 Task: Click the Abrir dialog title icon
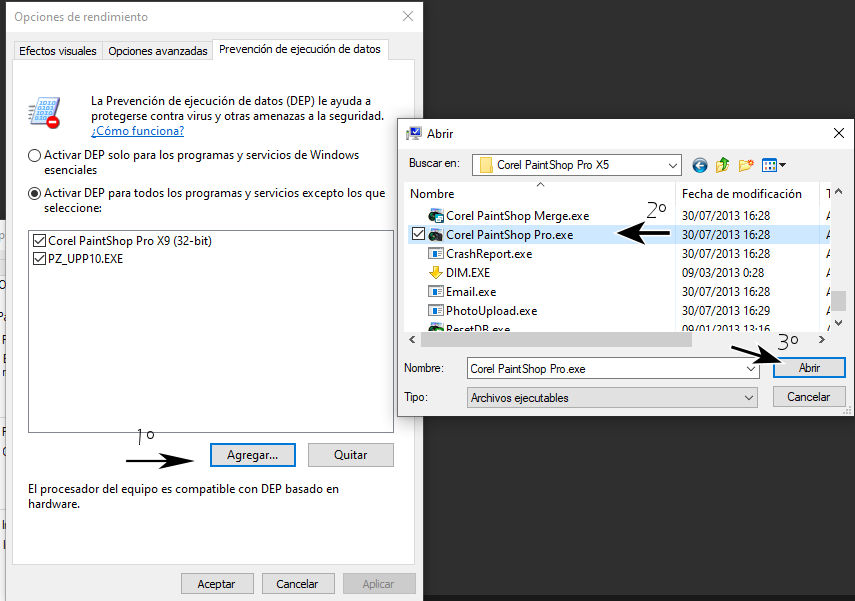(x=414, y=134)
